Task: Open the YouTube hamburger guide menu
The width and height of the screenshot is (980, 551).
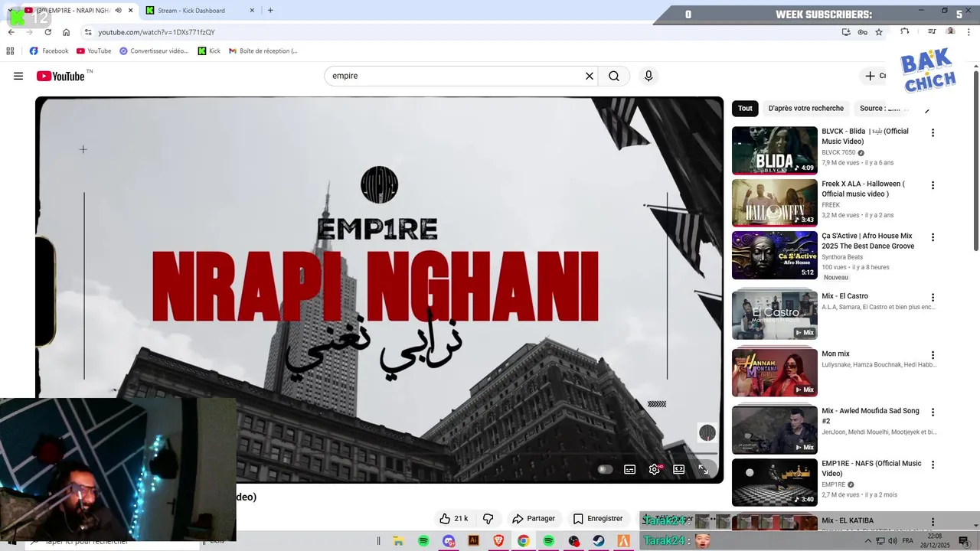Action: click(18, 76)
